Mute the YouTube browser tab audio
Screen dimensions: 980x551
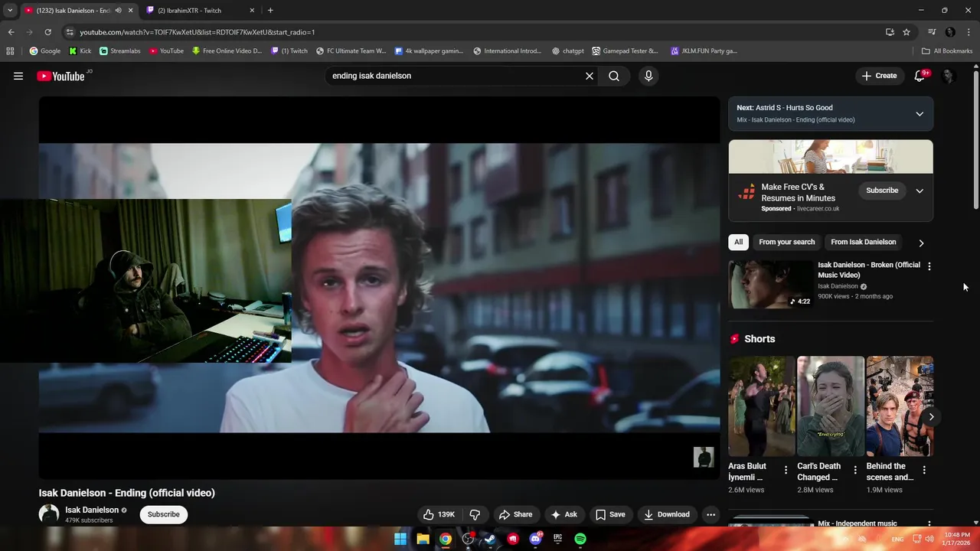118,11
